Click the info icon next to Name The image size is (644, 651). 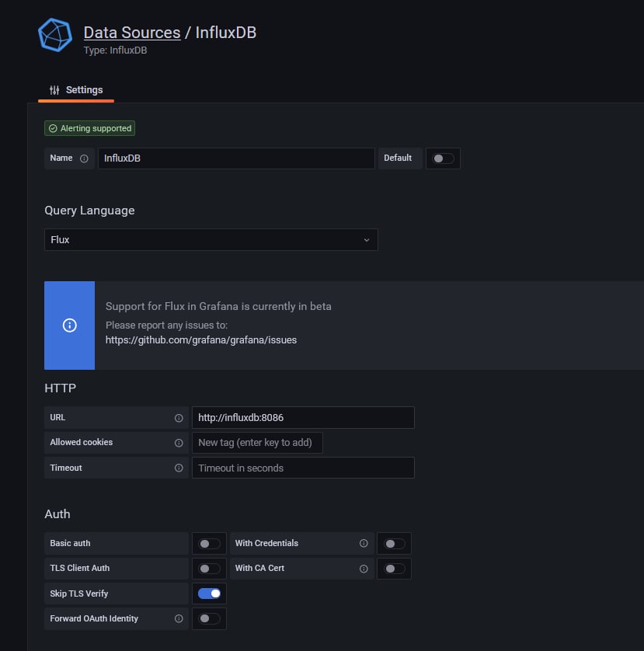click(x=84, y=158)
